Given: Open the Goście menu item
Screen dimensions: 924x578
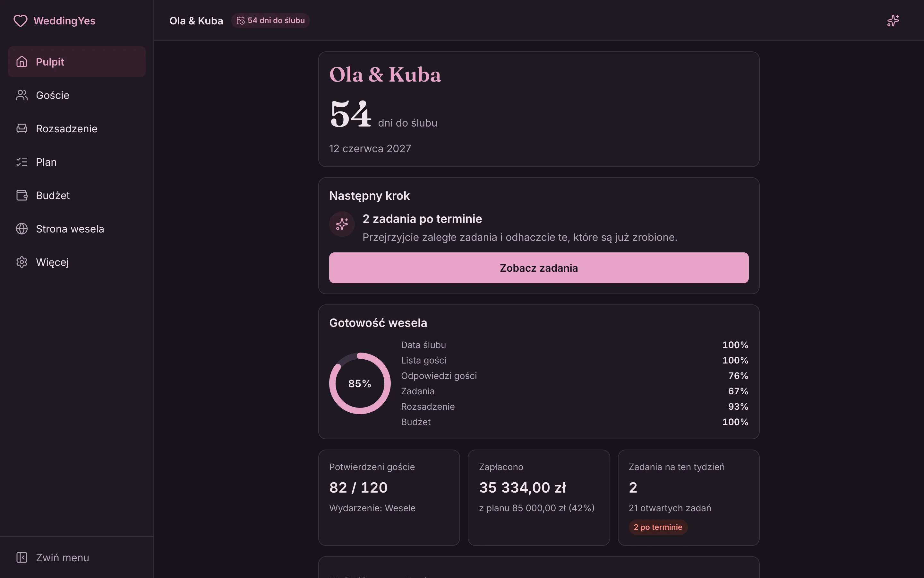Looking at the screenshot, I should (76, 95).
